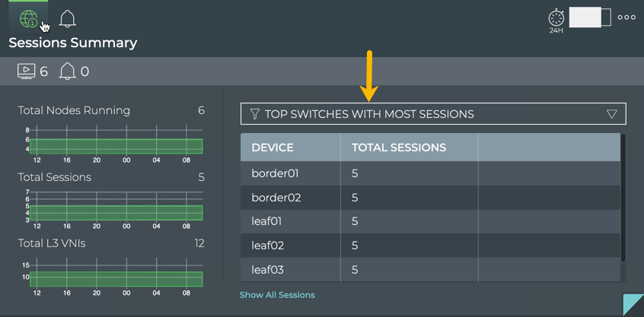Click the Show All Sessions link
Viewport: 644px width, 317px height.
[277, 295]
